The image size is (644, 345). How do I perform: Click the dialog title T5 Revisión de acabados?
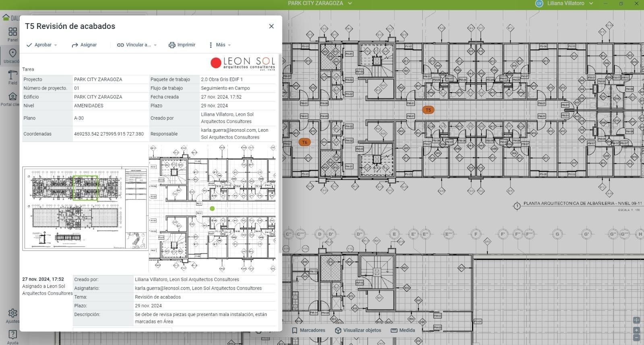[70, 26]
